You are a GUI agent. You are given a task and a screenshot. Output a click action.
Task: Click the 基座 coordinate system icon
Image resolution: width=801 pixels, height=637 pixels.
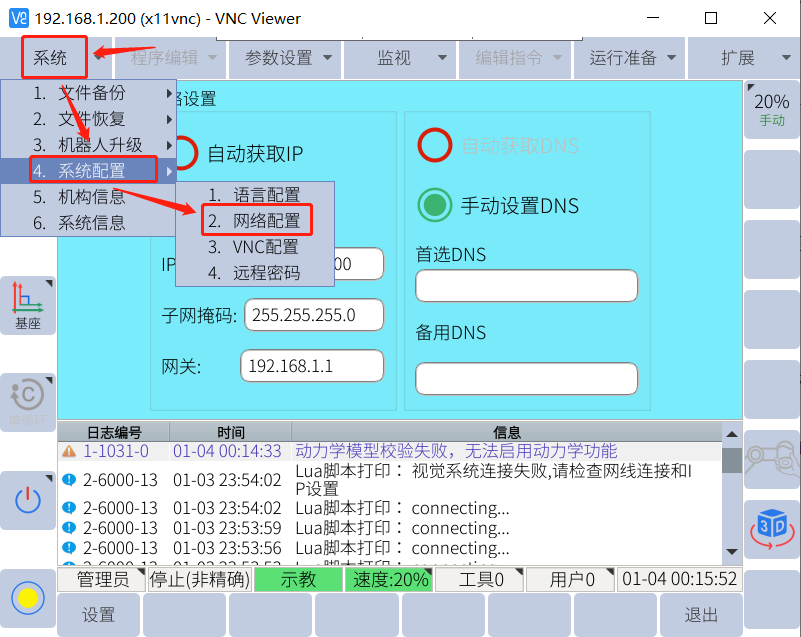27,305
